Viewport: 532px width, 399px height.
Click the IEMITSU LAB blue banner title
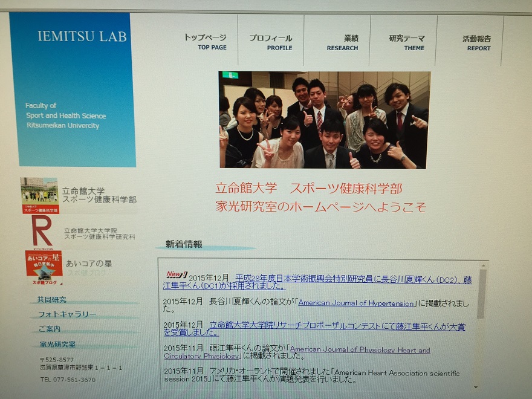click(x=82, y=36)
